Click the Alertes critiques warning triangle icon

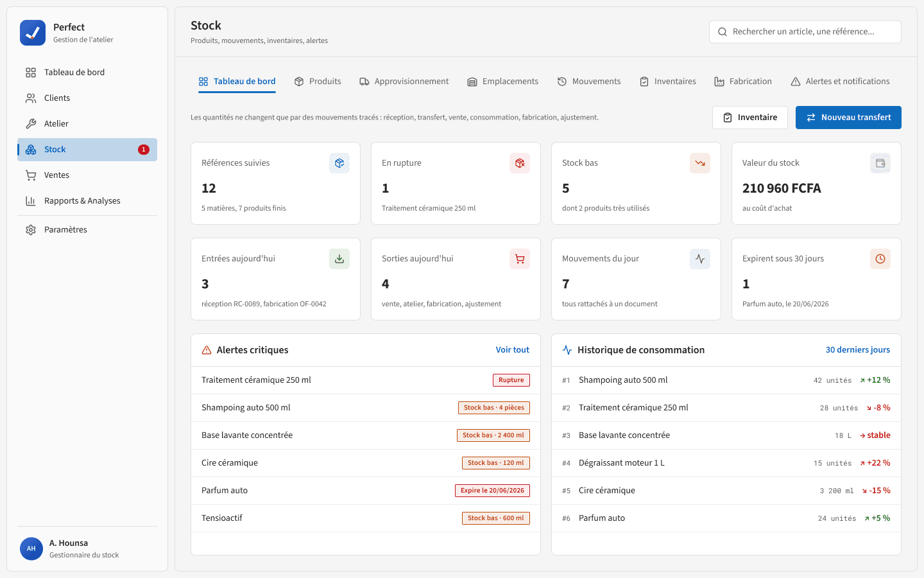point(207,350)
